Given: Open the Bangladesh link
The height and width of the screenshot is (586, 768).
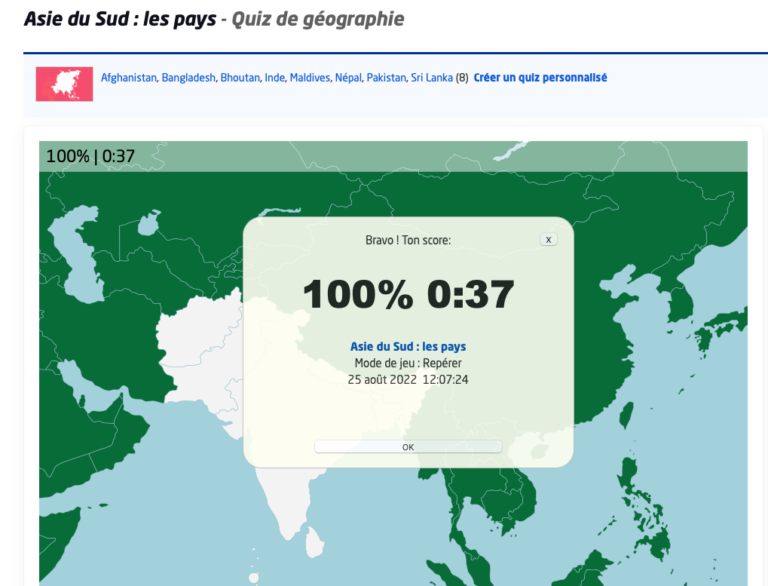Looking at the screenshot, I should pyautogui.click(x=188, y=78).
